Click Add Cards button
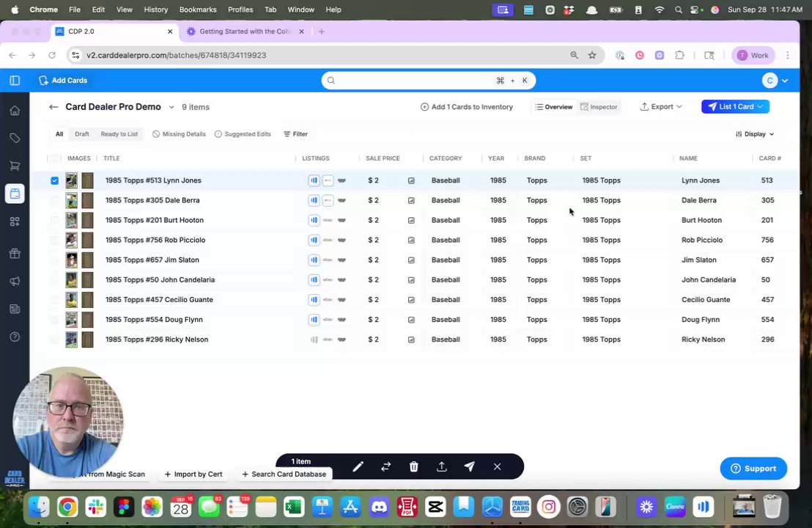 [x=63, y=81]
